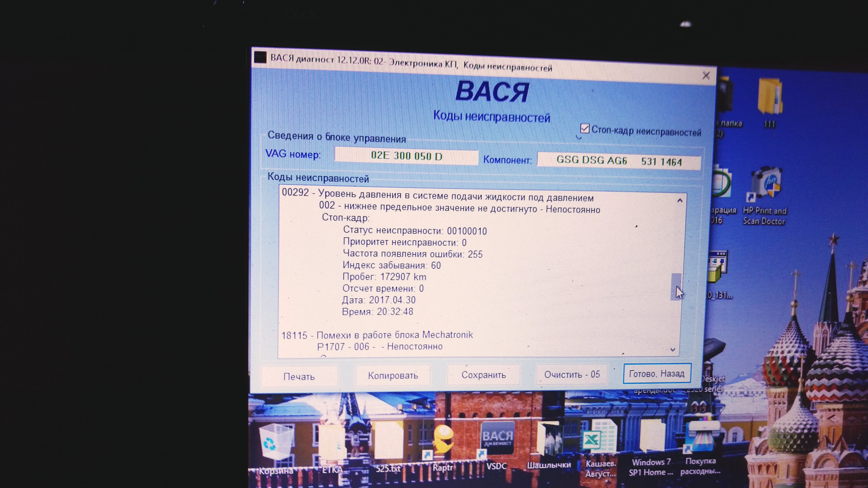Image resolution: width=868 pixels, height=488 pixels.
Task: Click the fault list scroll-up arrow
Action: tap(680, 201)
